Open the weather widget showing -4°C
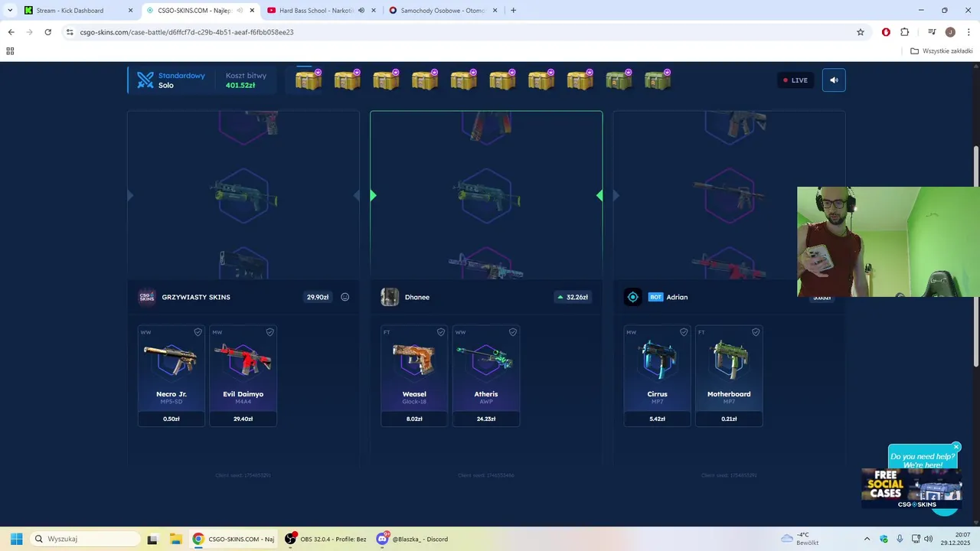Image resolution: width=980 pixels, height=551 pixels. (x=800, y=539)
